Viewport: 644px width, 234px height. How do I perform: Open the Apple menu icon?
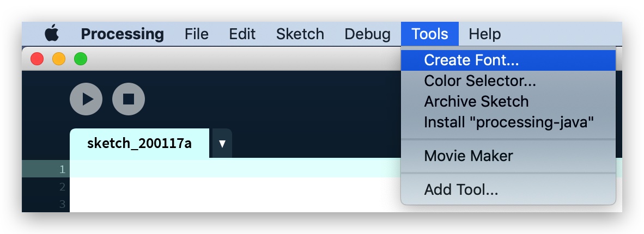tap(52, 33)
